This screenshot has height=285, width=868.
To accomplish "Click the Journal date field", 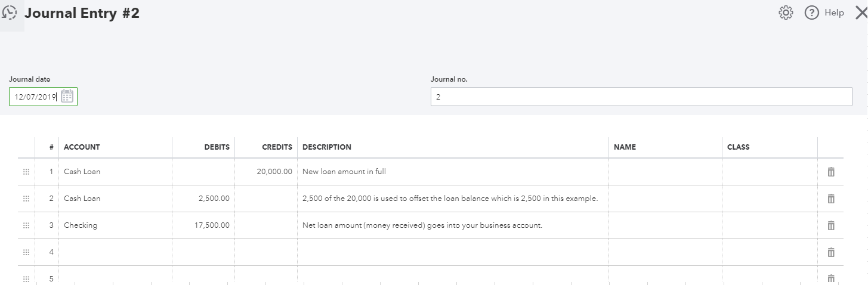I will click(x=36, y=97).
